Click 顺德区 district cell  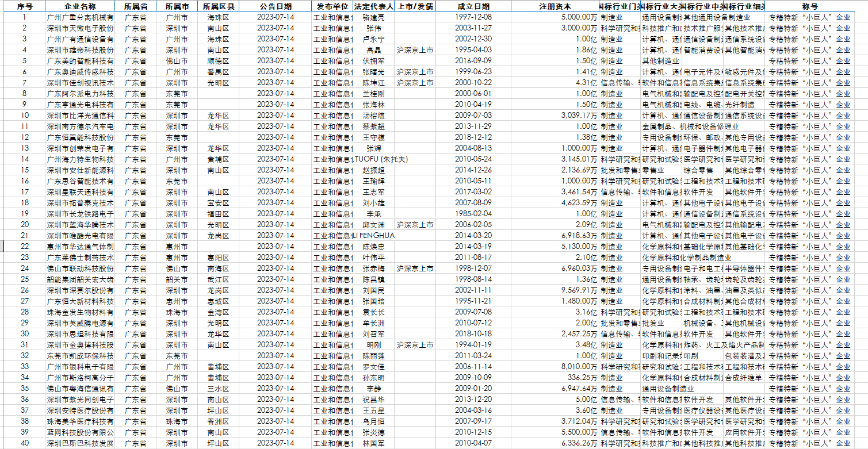[x=218, y=61]
